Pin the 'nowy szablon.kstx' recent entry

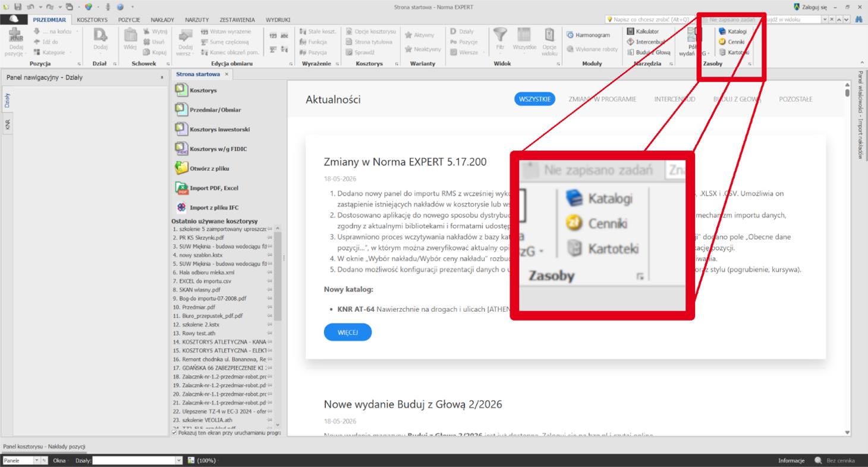(x=270, y=255)
